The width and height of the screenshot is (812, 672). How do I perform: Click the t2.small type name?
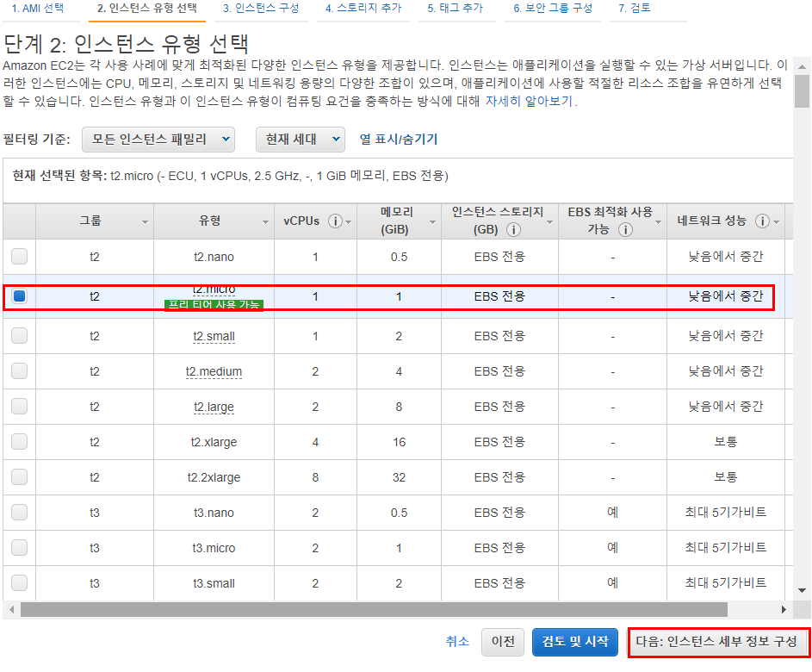pos(214,336)
